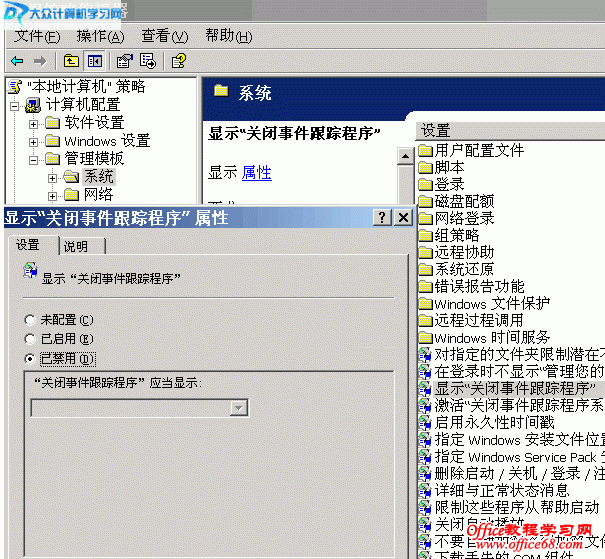Select the 系统 item in the tree

pyautogui.click(x=99, y=177)
